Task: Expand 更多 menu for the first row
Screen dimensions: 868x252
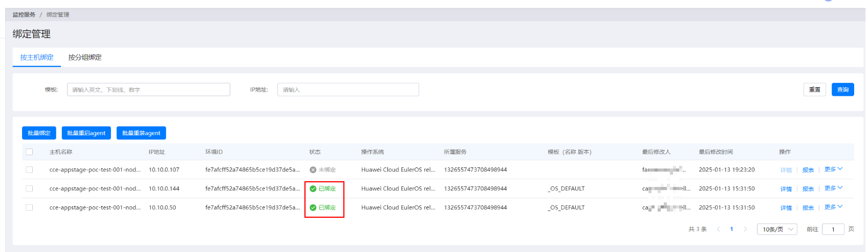Action: coord(833,169)
